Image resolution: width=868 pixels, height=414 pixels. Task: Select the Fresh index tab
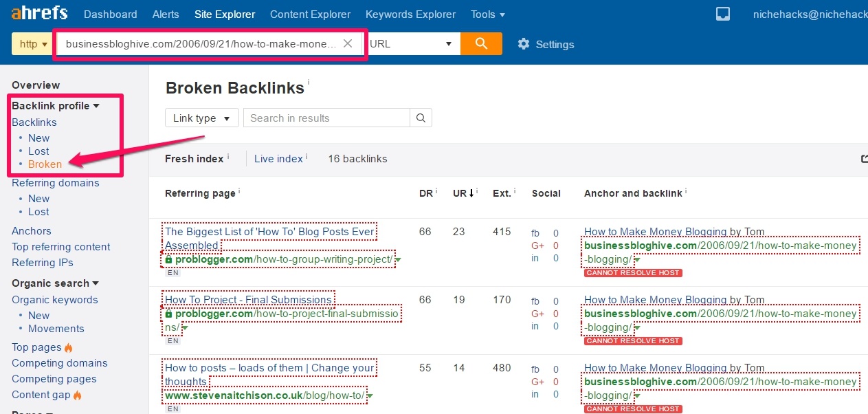click(194, 159)
